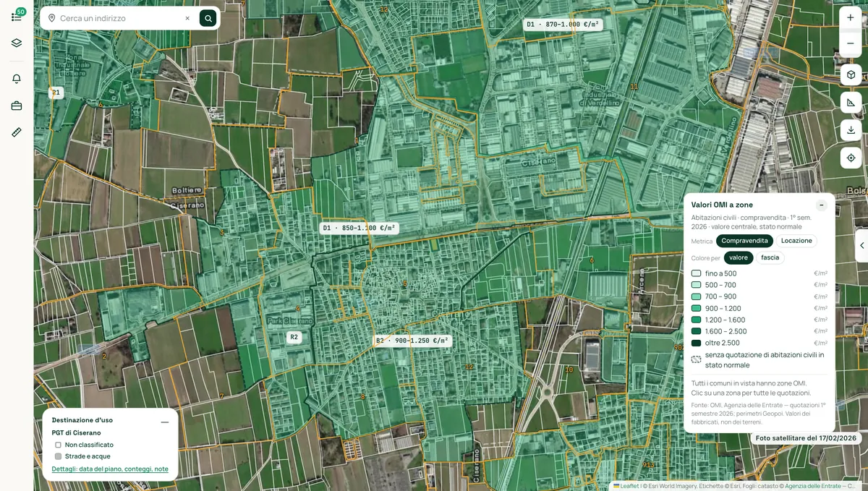Zoom in the map with plus button
This screenshot has width=868, height=491.
coord(851,18)
